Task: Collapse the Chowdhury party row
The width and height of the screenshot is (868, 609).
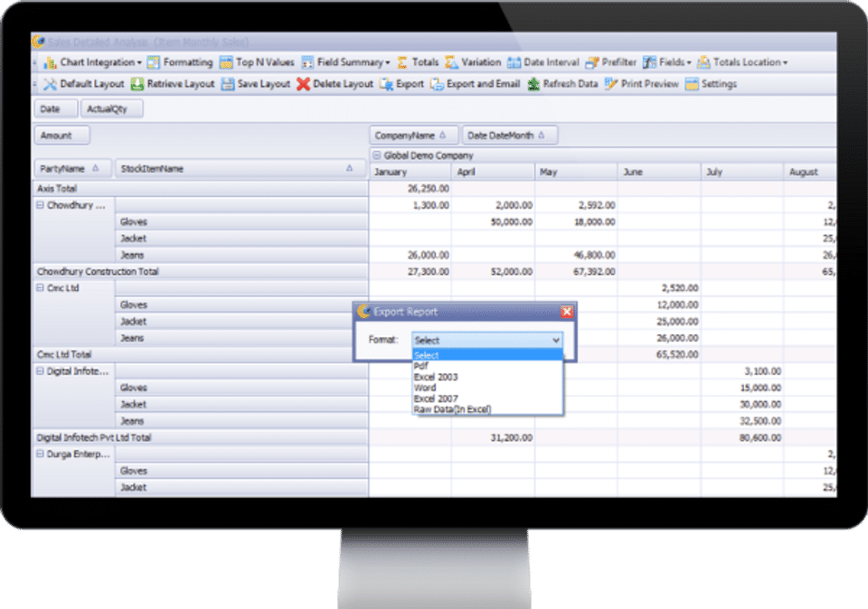Action: click(40, 205)
